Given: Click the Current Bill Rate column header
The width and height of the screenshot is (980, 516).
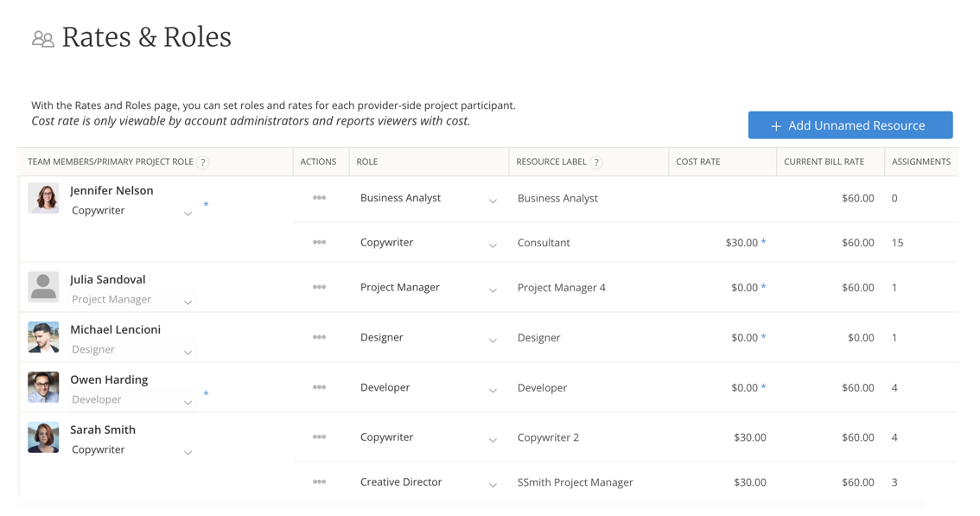Looking at the screenshot, I should (x=824, y=162).
